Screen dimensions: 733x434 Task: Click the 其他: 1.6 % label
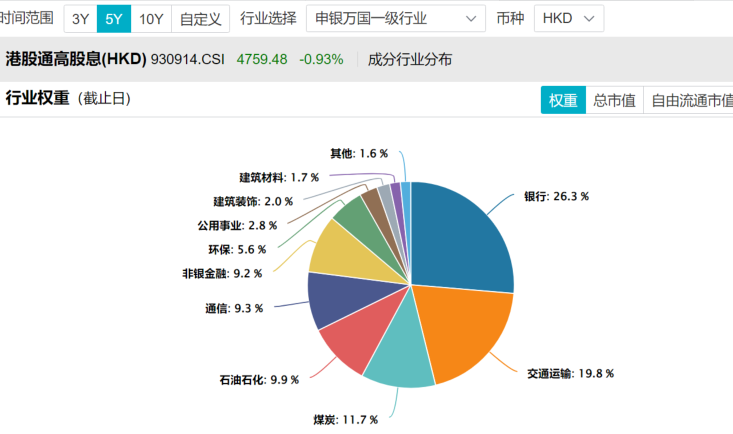(x=359, y=153)
